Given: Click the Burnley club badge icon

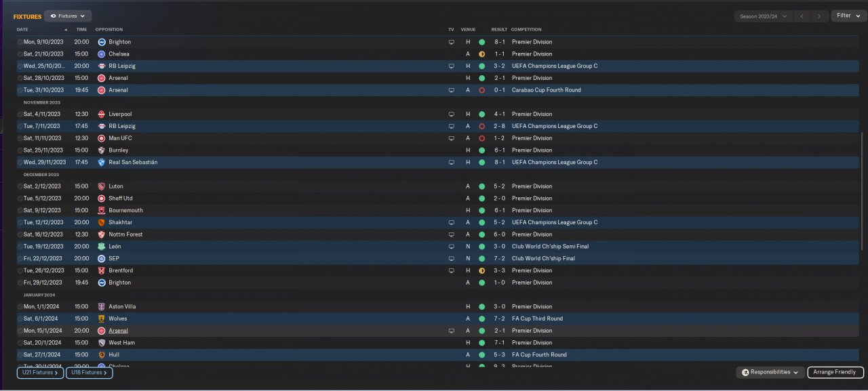Looking at the screenshot, I should [102, 150].
